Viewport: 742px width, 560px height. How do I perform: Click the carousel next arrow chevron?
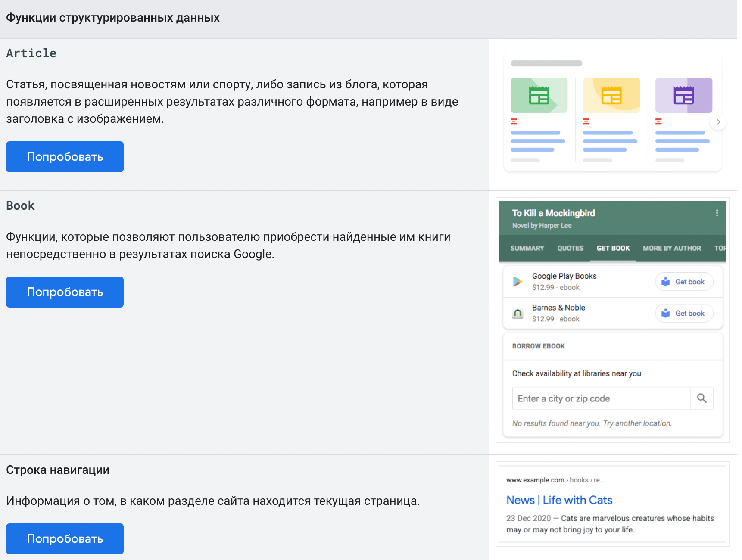tap(718, 122)
